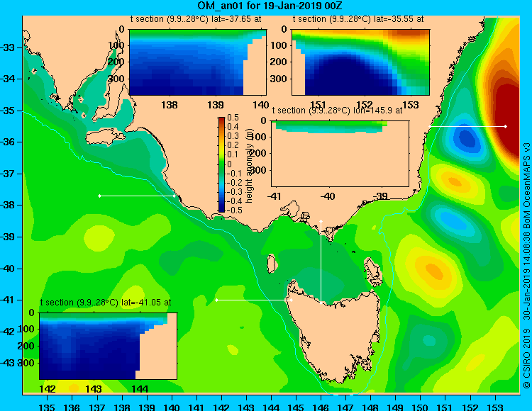Open the lat=-37.65 temperature section inset

(x=198, y=62)
